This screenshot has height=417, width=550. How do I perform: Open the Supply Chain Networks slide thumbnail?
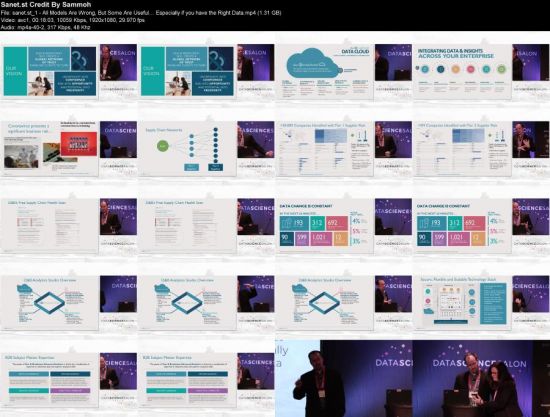[x=207, y=149]
